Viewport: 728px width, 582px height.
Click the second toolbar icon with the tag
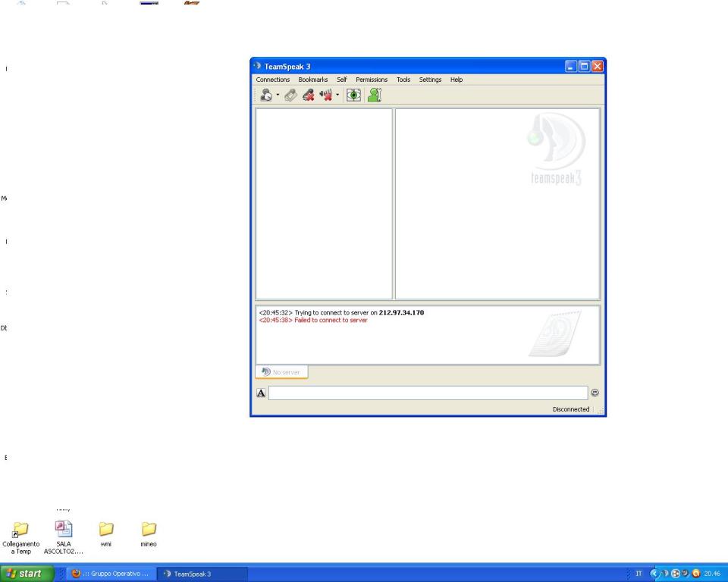292,95
